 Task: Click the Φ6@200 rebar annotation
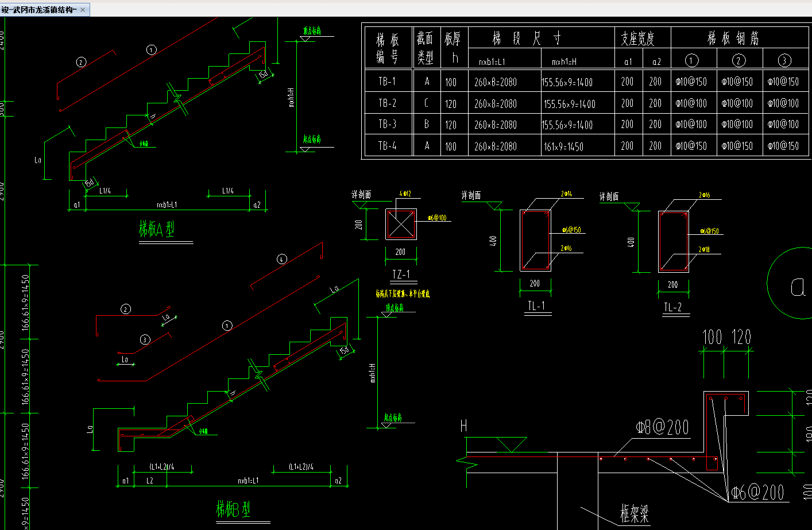click(x=757, y=492)
